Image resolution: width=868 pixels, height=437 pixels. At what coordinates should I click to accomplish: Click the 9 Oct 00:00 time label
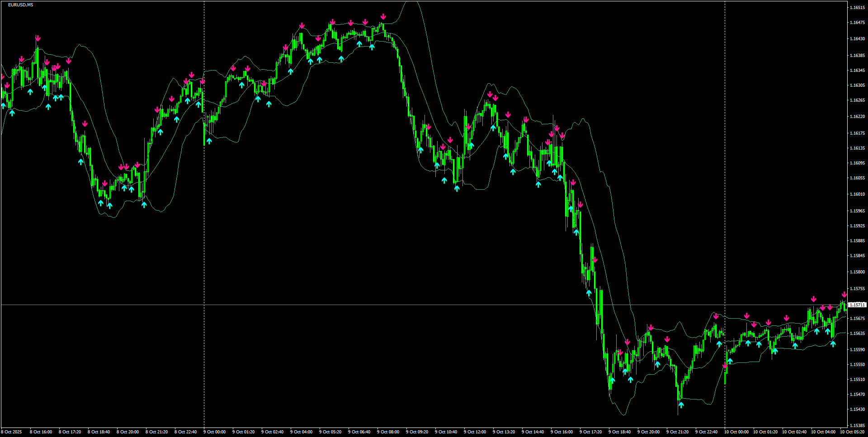[214, 432]
